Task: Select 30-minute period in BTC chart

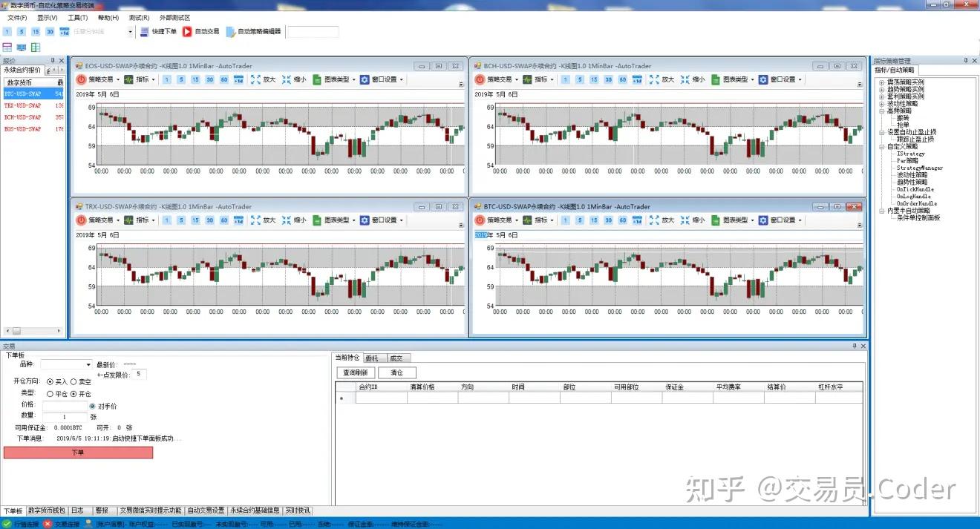Action: [x=608, y=220]
